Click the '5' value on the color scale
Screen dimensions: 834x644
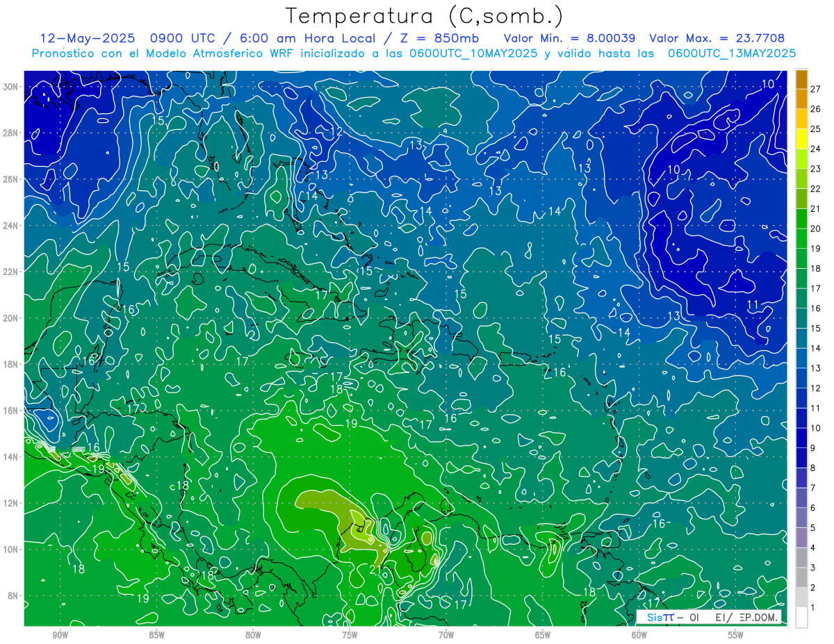click(813, 528)
